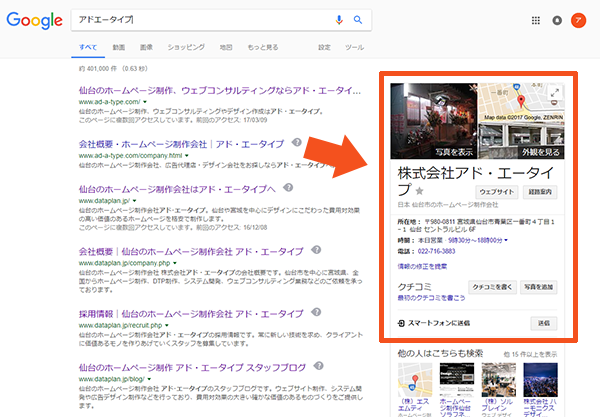Screen dimensions: 600x417
Task: Open 他 15 件以上を表示 link
Action: click(x=530, y=355)
